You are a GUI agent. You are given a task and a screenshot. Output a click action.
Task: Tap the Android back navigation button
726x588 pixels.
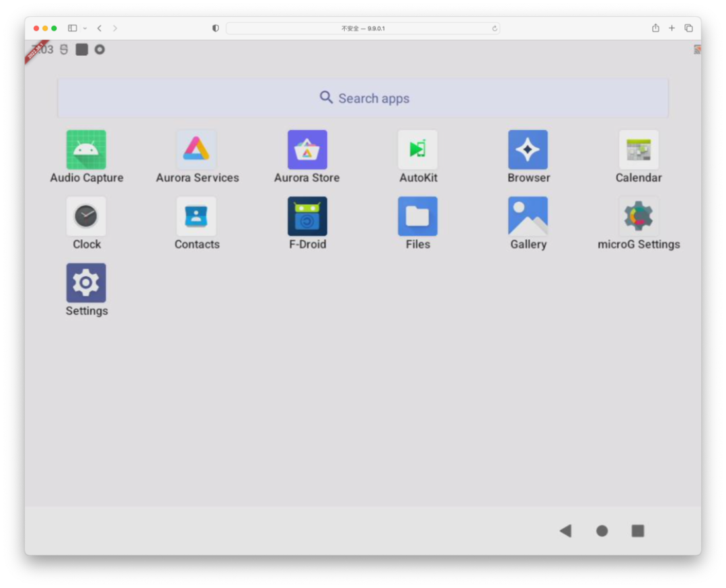(x=566, y=531)
